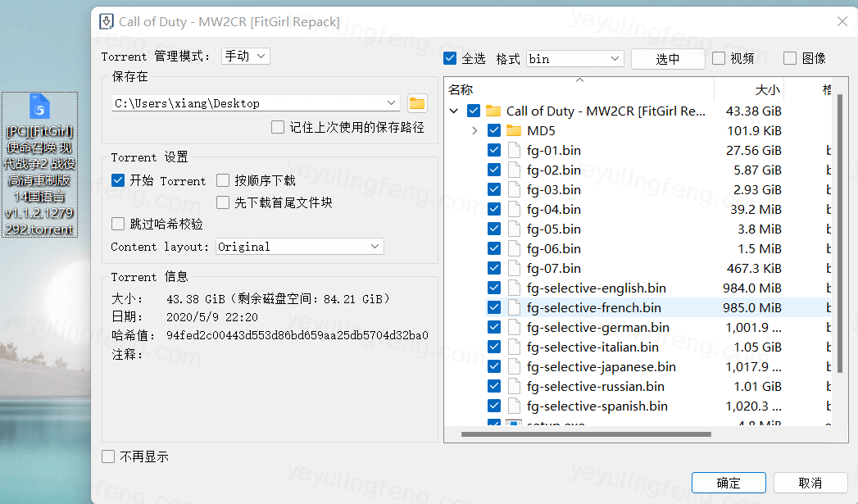Cancel with the 取消 button

click(x=810, y=483)
